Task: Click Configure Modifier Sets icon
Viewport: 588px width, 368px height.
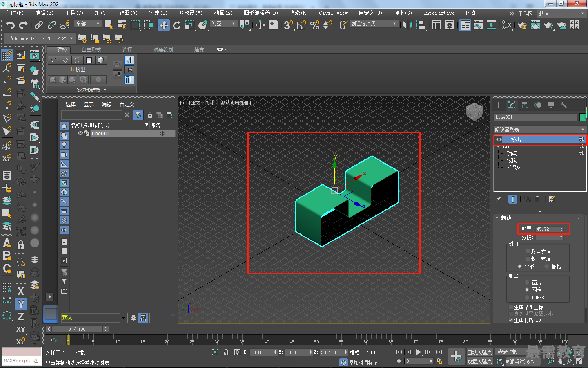Action: [552, 199]
